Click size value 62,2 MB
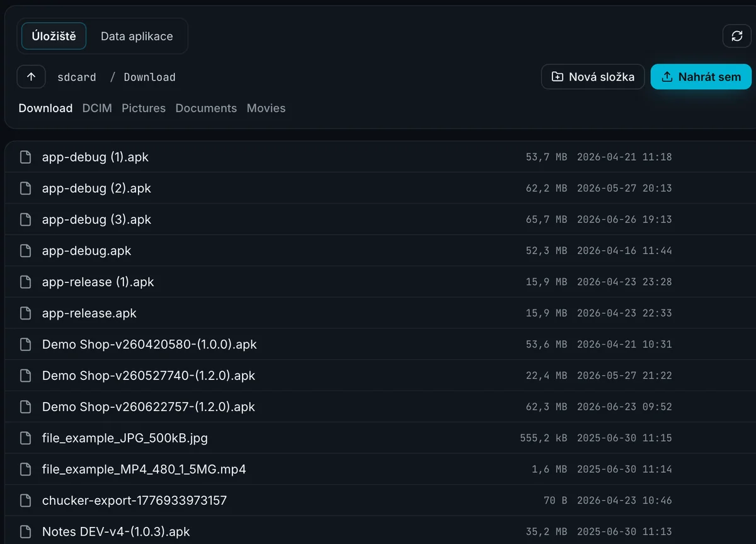The height and width of the screenshot is (544, 756). pos(546,188)
